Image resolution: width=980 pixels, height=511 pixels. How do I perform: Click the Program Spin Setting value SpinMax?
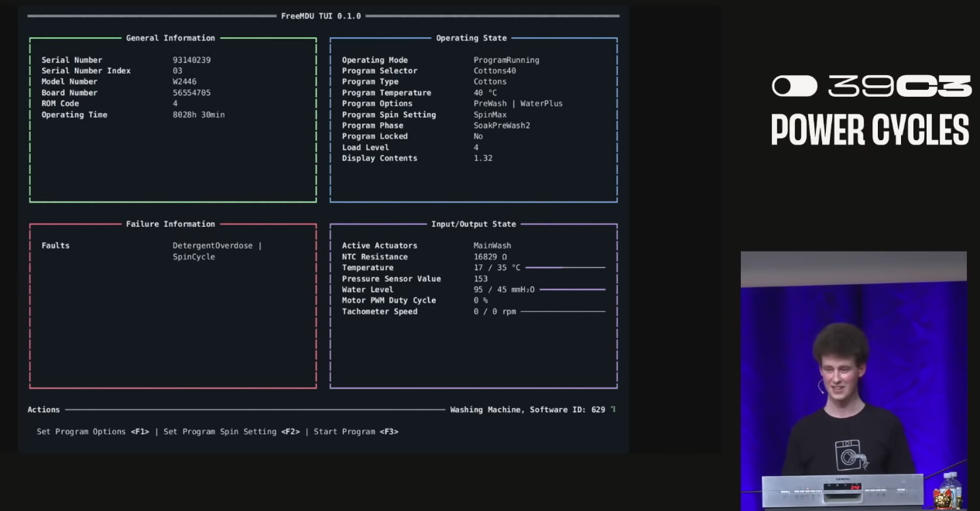tap(490, 115)
